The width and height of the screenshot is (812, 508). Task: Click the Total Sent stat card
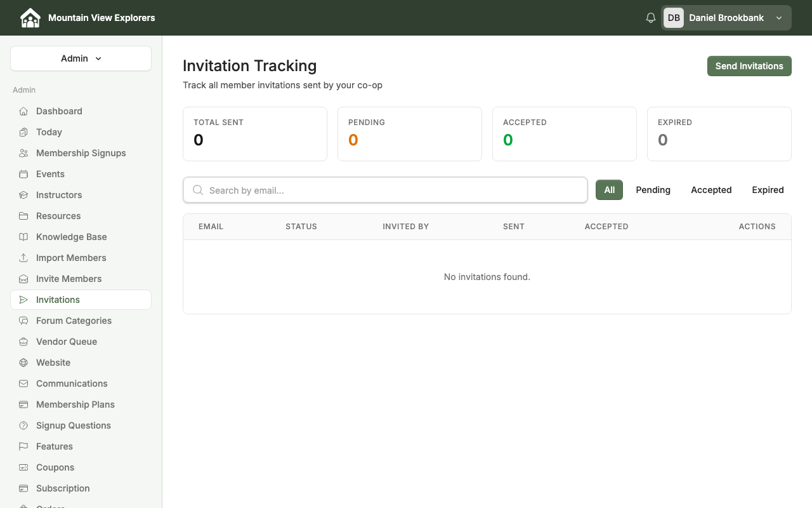click(255, 134)
